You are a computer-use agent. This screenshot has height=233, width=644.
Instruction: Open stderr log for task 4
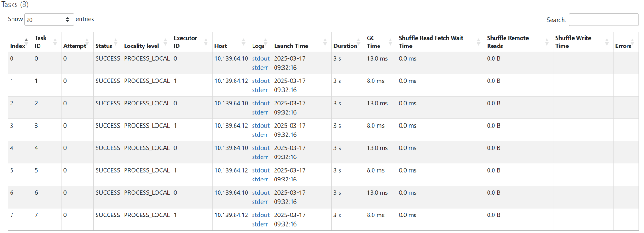(260, 157)
